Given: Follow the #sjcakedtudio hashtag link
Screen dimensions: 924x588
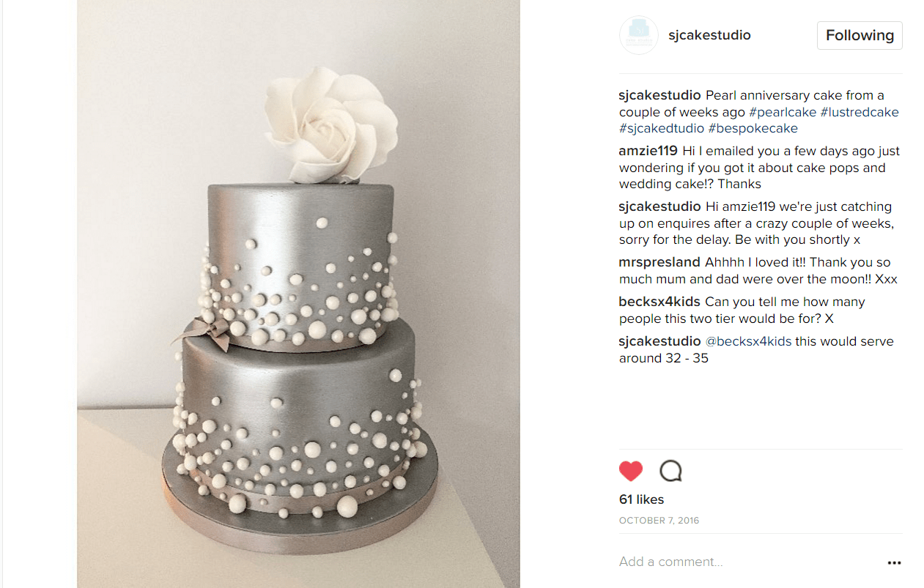Looking at the screenshot, I should 662,128.
